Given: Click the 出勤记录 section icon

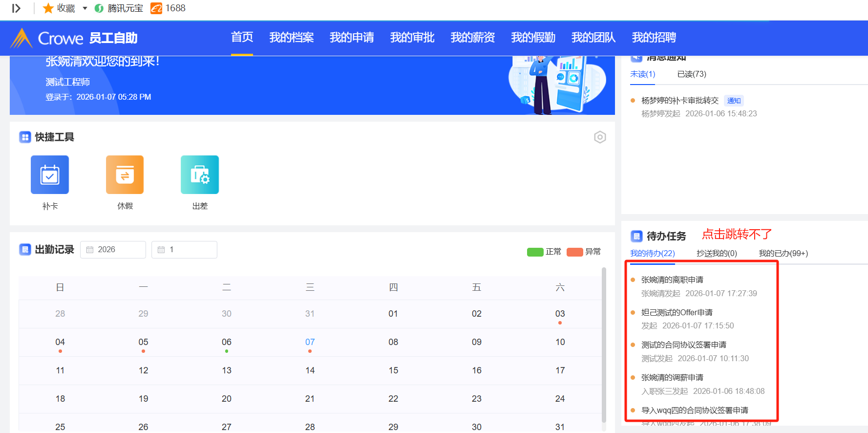Looking at the screenshot, I should (x=25, y=249).
